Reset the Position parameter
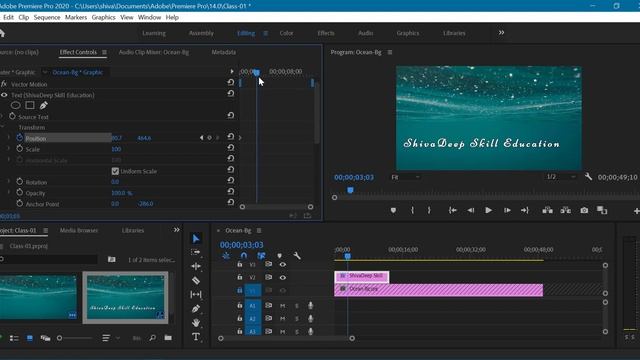This screenshot has width=640, height=360. (231, 137)
